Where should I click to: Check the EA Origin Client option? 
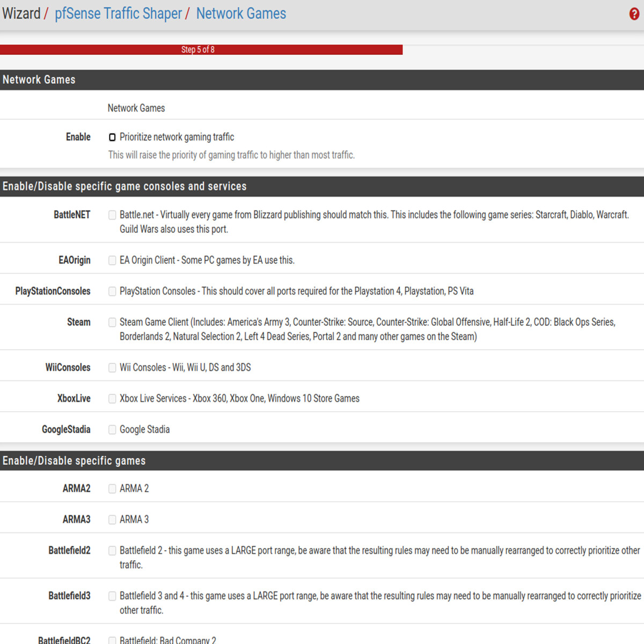coord(112,260)
